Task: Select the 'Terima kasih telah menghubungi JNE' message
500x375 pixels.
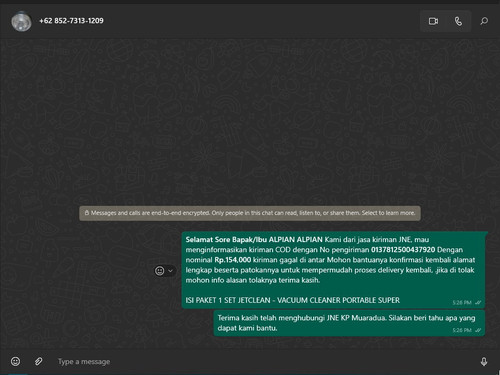Action: point(349,323)
